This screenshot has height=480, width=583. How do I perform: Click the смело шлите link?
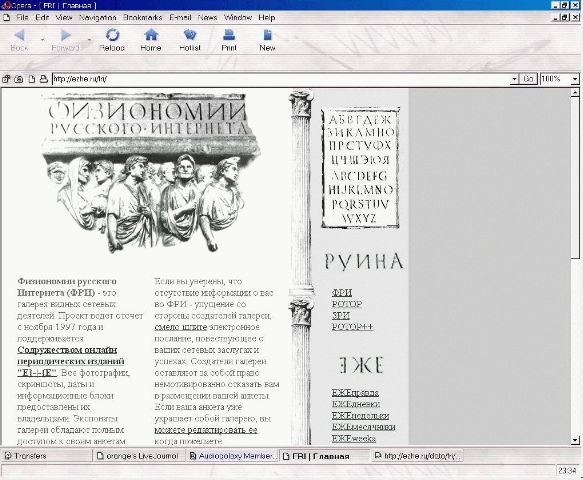pyautogui.click(x=181, y=327)
